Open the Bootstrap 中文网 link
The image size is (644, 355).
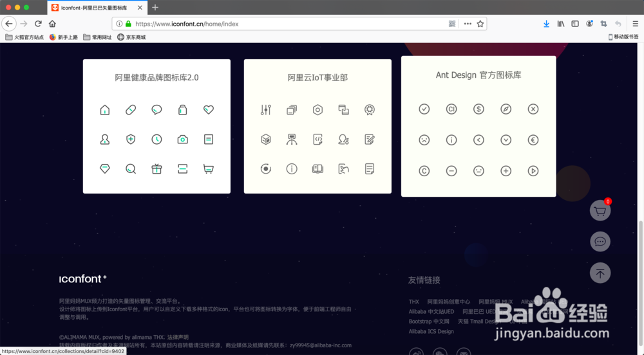click(429, 322)
